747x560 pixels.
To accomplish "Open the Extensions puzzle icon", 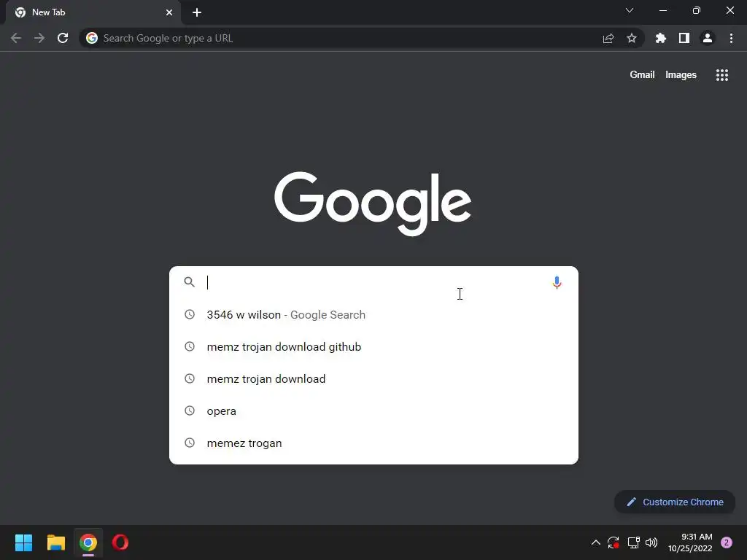I will 660,38.
